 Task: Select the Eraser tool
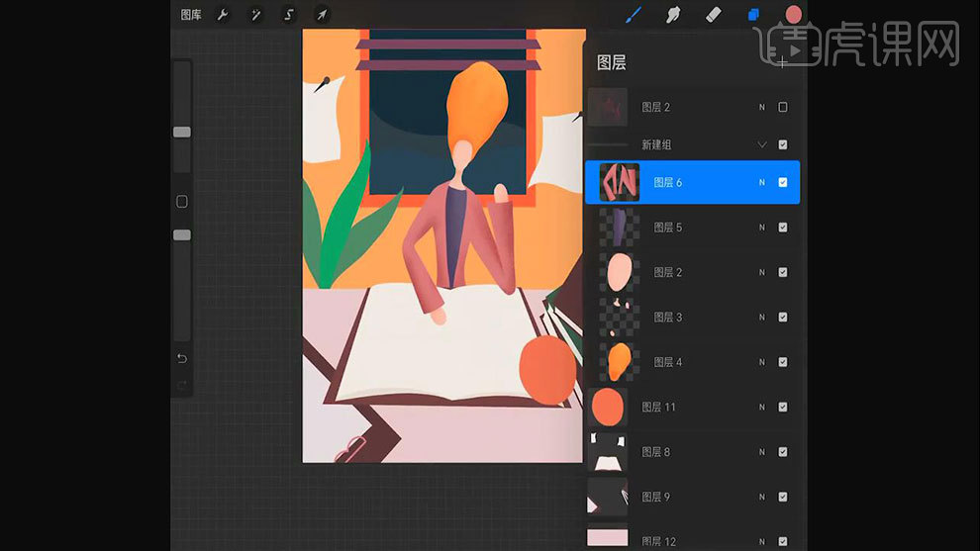(714, 15)
